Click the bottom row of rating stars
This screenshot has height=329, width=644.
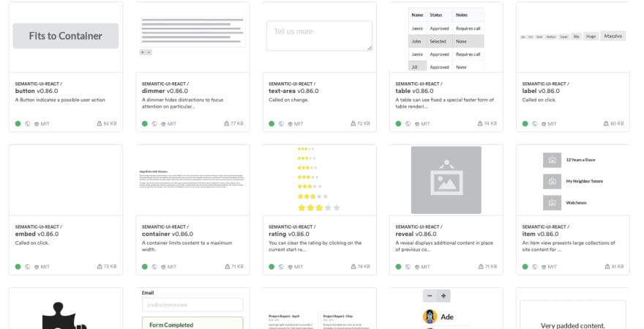coord(319,208)
